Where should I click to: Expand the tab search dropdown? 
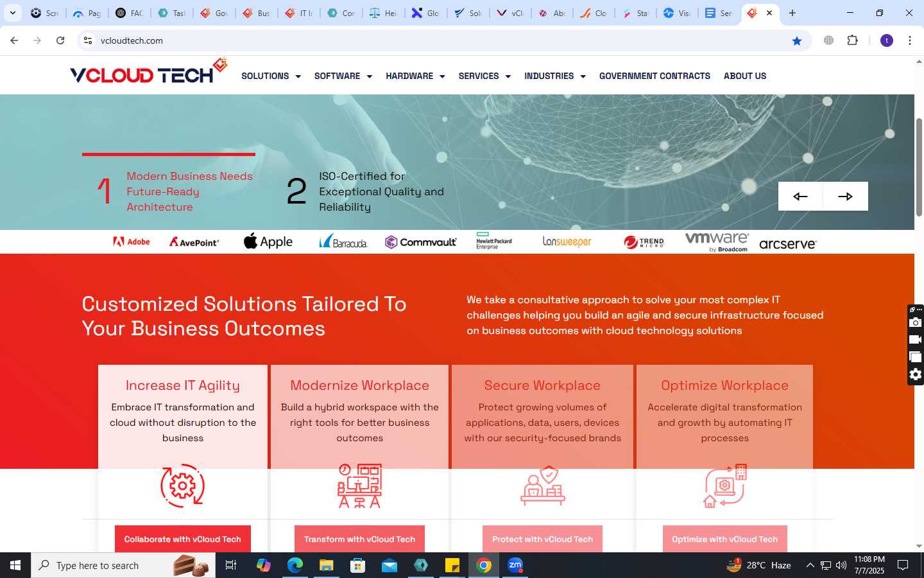coord(12,13)
